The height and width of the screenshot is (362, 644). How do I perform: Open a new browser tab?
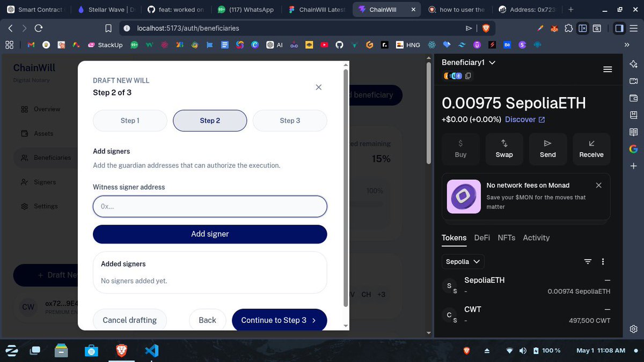coord(570,10)
